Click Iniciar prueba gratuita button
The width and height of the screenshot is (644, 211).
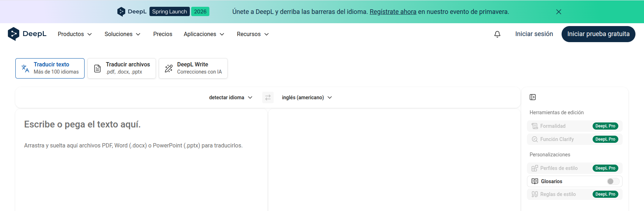(598, 34)
